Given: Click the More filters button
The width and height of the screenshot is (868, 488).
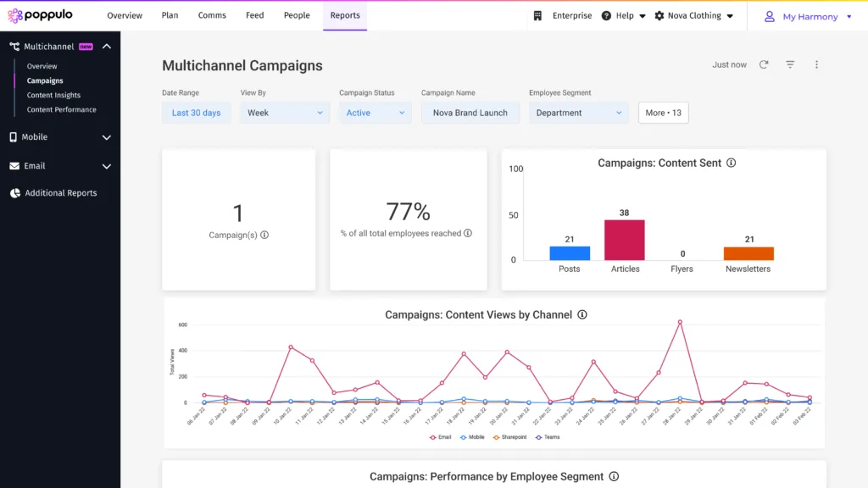Looking at the screenshot, I should (x=663, y=112).
